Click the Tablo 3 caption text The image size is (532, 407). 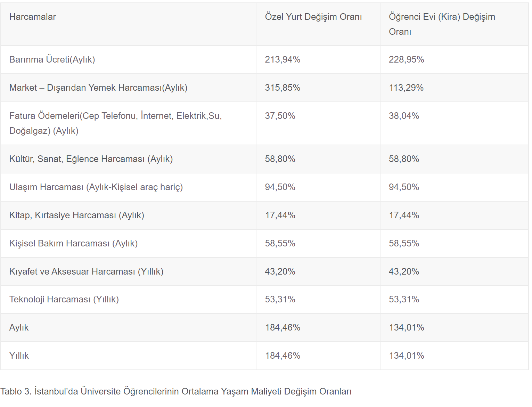coord(176,391)
